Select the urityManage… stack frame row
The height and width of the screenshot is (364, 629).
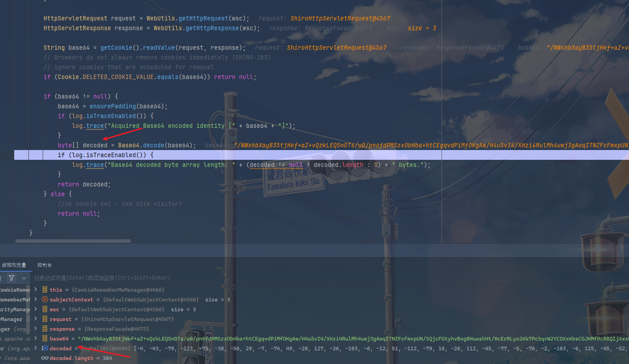click(x=15, y=309)
